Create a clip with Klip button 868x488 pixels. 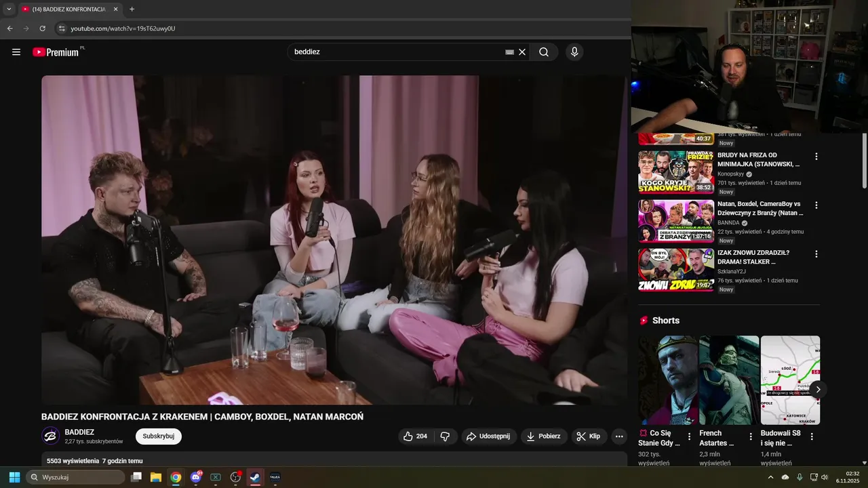(x=589, y=436)
